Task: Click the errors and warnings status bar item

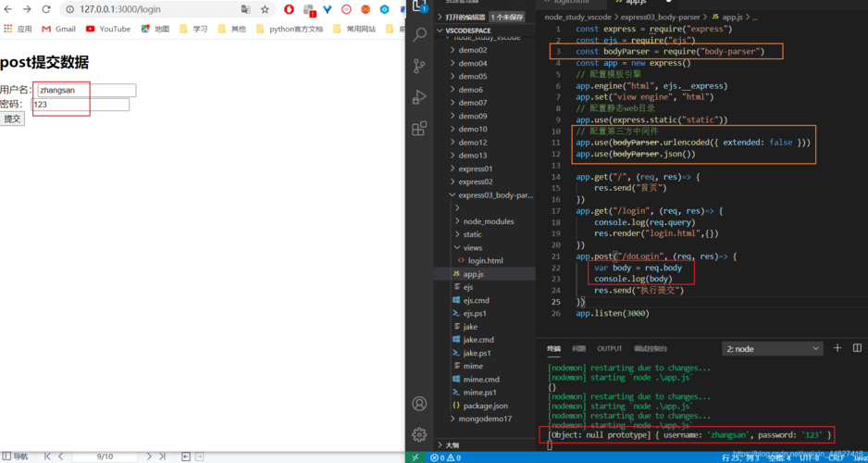Action: point(446,457)
